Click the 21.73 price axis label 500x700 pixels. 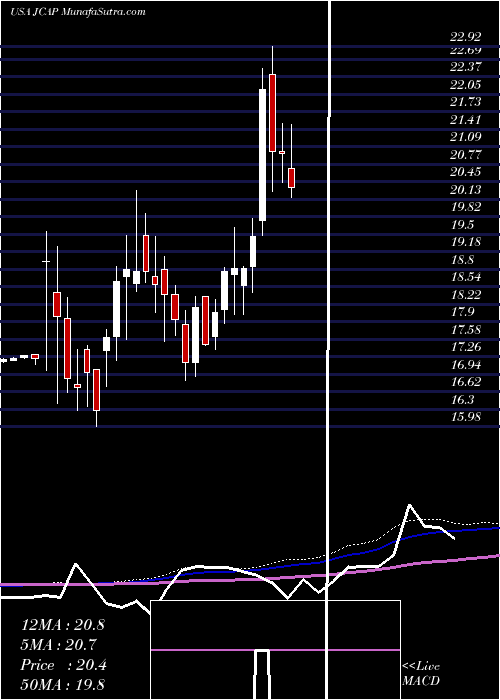point(466,102)
